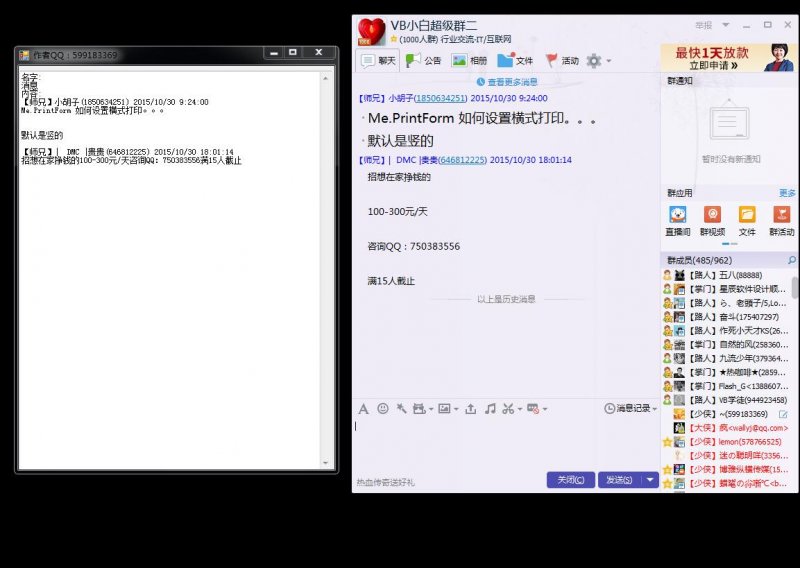
Task: Click the 群通知 section header
Action: [680, 81]
